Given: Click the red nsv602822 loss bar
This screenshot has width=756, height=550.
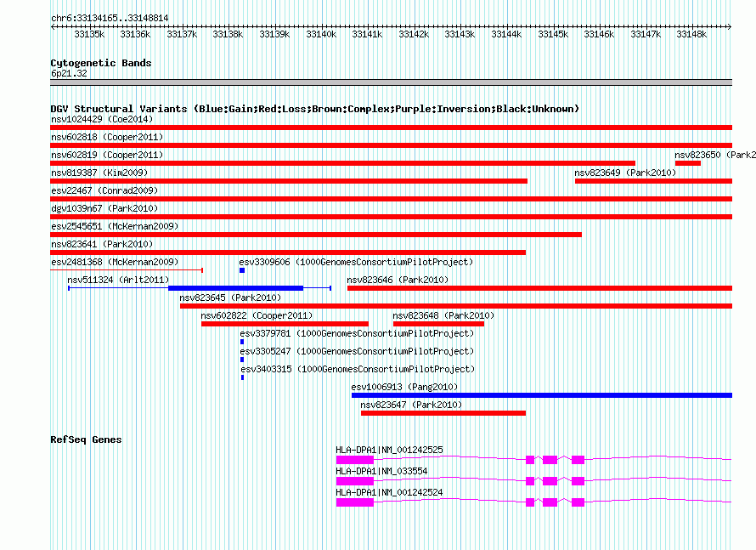Looking at the screenshot, I should click(285, 324).
